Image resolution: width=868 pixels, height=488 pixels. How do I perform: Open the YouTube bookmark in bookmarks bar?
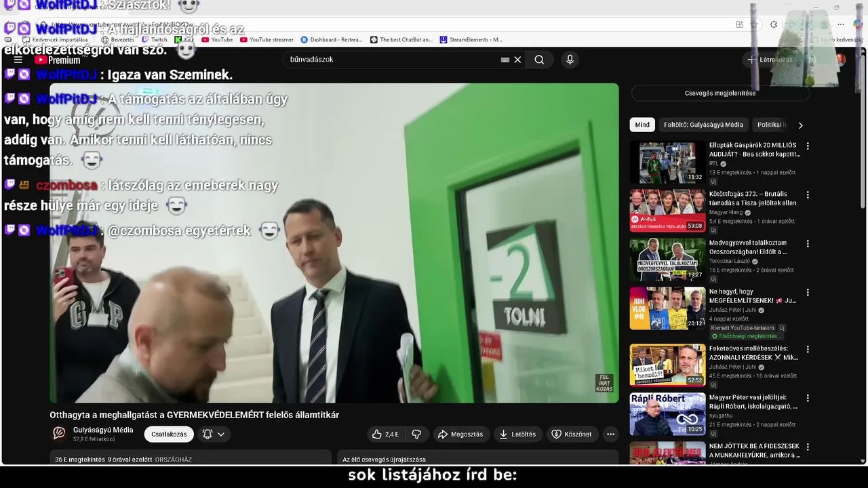click(217, 40)
